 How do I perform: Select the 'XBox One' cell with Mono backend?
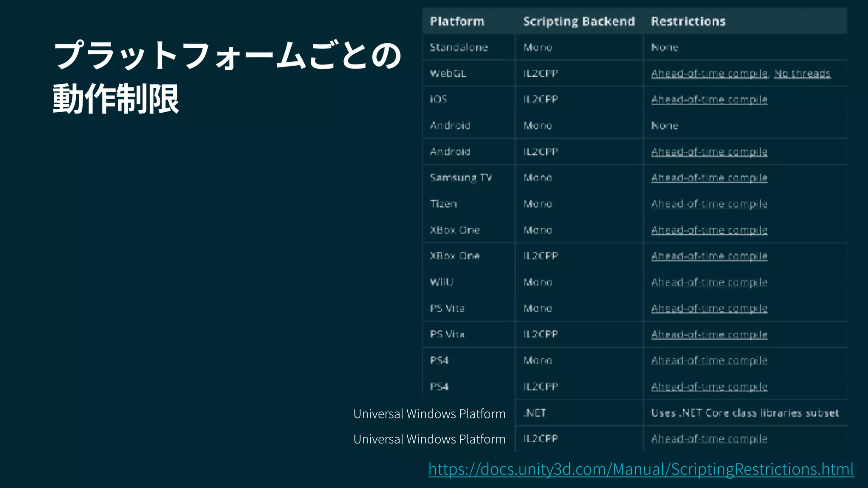pyautogui.click(x=455, y=230)
